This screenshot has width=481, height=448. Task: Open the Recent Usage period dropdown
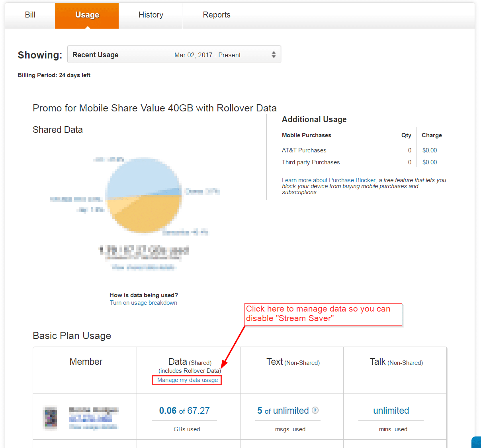174,55
